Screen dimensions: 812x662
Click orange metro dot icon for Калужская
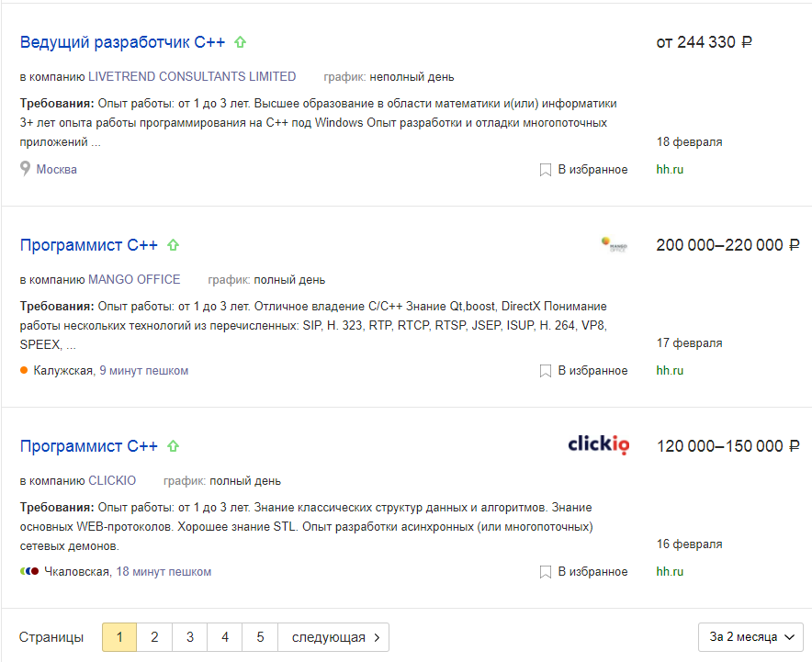pos(24,370)
